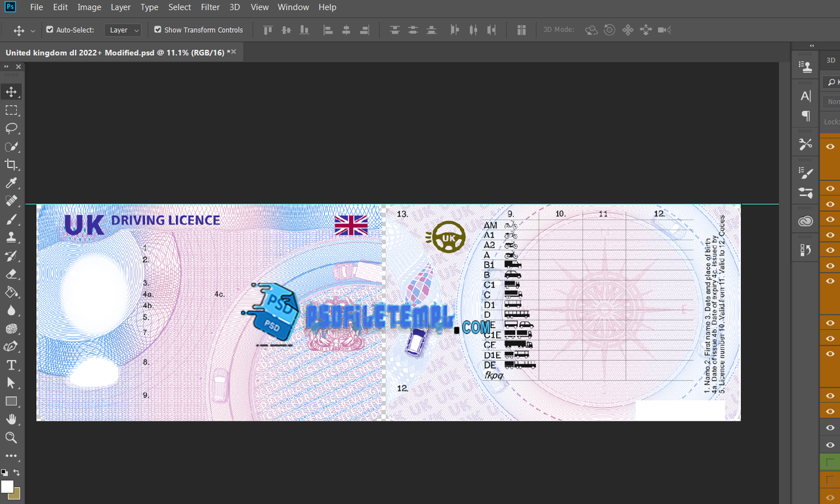
Task: Open the Edit Toolbar three-dots menu
Action: click(11, 456)
